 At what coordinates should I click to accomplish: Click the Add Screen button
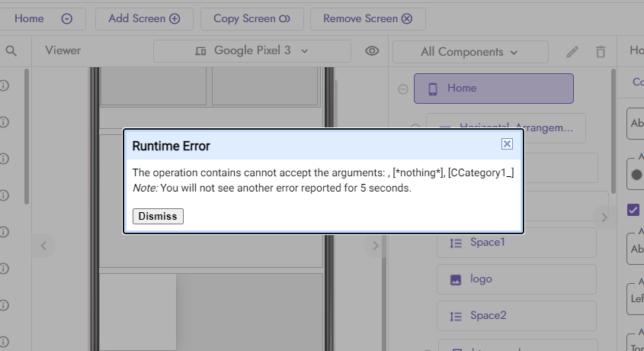144,18
